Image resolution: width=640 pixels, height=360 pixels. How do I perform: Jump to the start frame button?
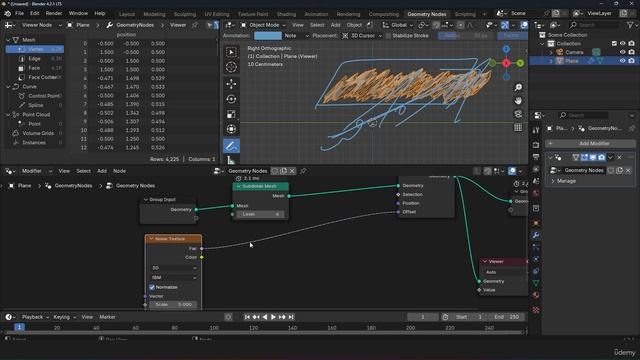pos(247,317)
